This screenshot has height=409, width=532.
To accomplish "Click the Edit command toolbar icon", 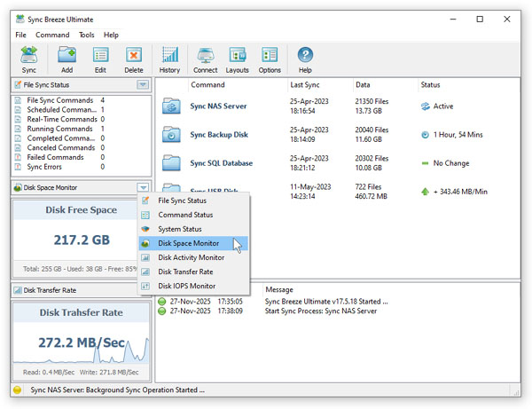I will coord(100,55).
